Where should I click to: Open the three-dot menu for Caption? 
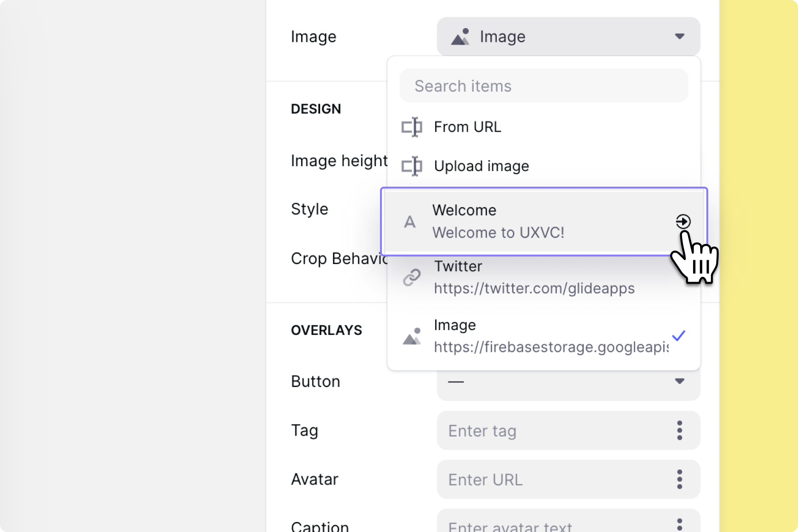[680, 524]
